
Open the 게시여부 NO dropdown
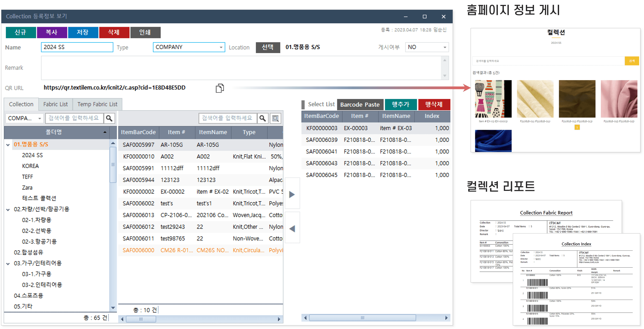[x=444, y=47]
